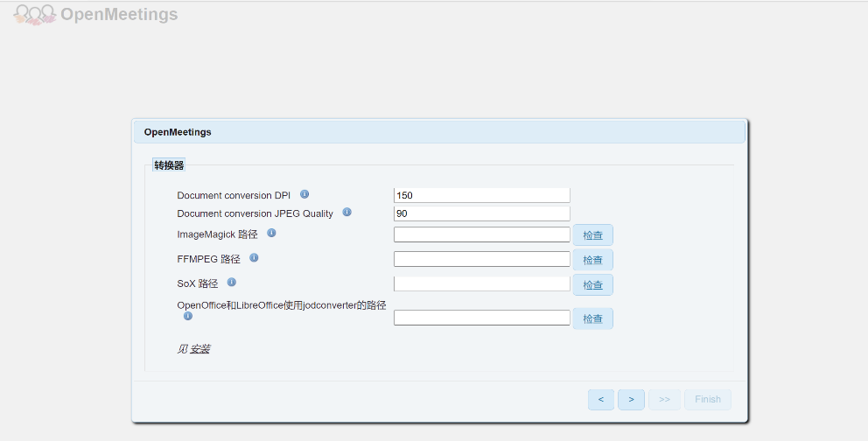Check the SoX path with 检查
The width and height of the screenshot is (868, 441).
[x=593, y=285]
